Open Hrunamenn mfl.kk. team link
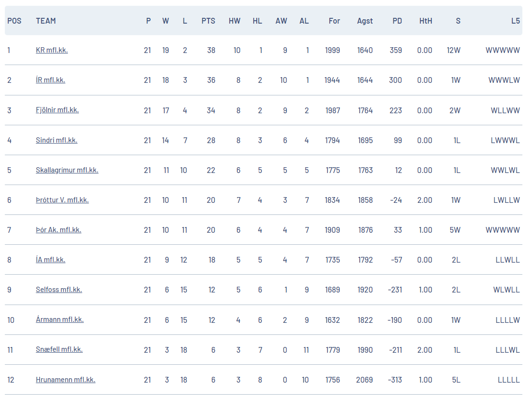This screenshot has height=399, width=532. pos(65,380)
